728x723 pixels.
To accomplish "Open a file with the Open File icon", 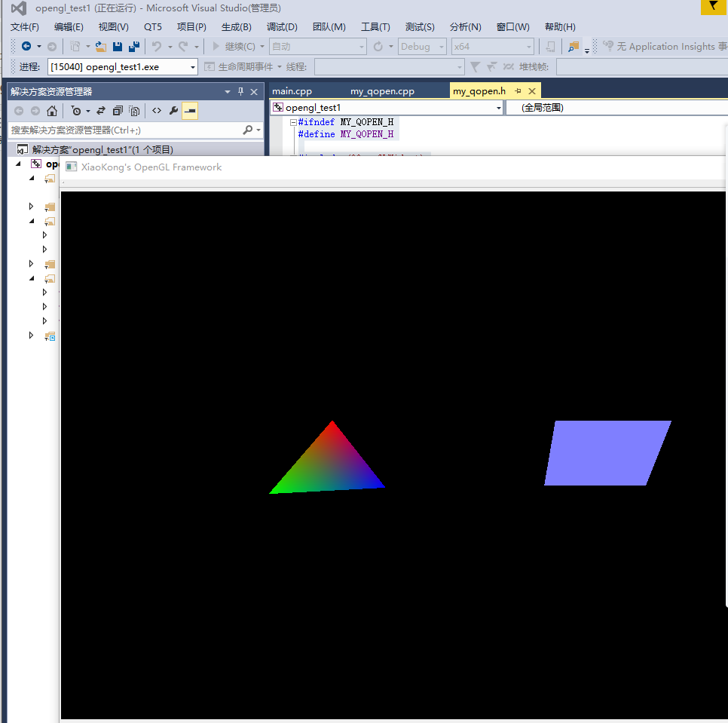I will [101, 47].
